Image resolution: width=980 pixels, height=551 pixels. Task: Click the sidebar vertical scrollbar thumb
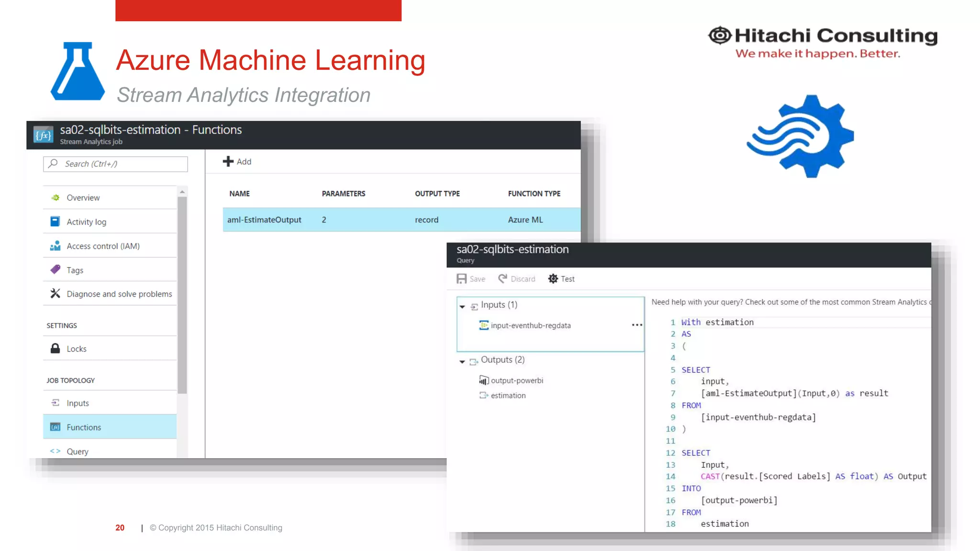(182, 295)
